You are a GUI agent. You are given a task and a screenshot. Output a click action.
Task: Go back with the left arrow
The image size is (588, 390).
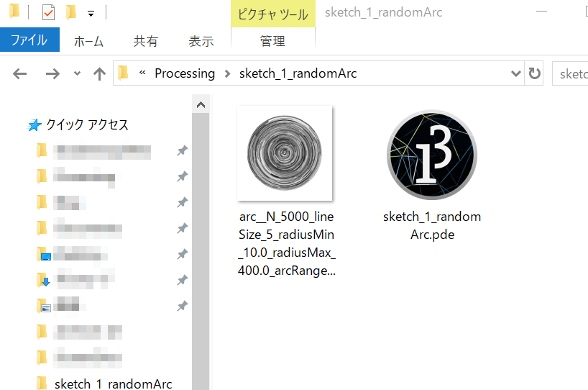pos(19,73)
